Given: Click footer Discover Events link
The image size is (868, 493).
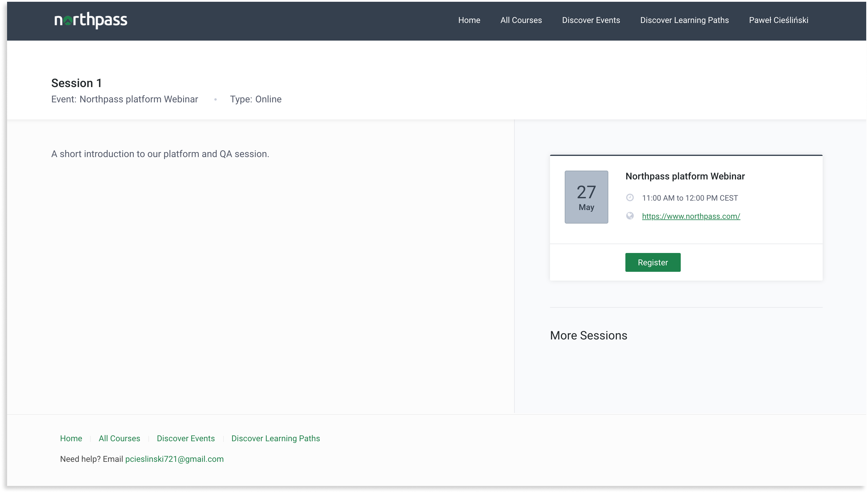Looking at the screenshot, I should tap(186, 439).
